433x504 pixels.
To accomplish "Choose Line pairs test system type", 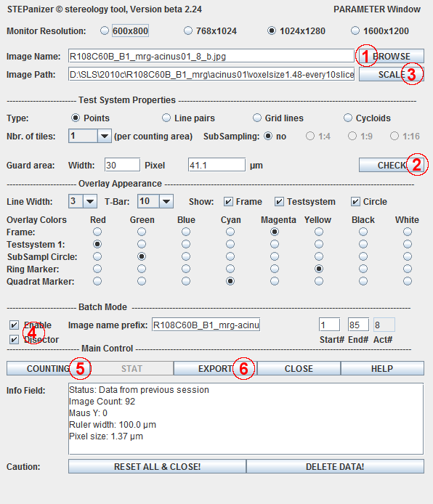I will coord(166,118).
